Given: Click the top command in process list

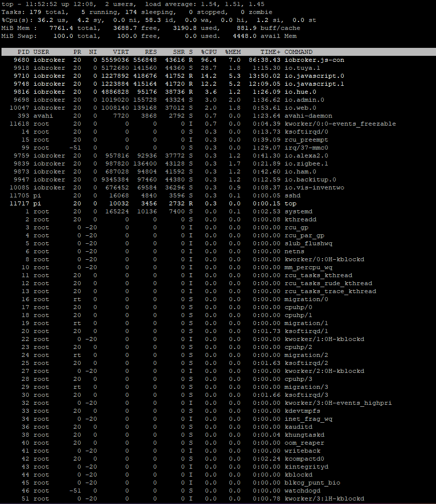Looking at the screenshot, I should [291, 204].
